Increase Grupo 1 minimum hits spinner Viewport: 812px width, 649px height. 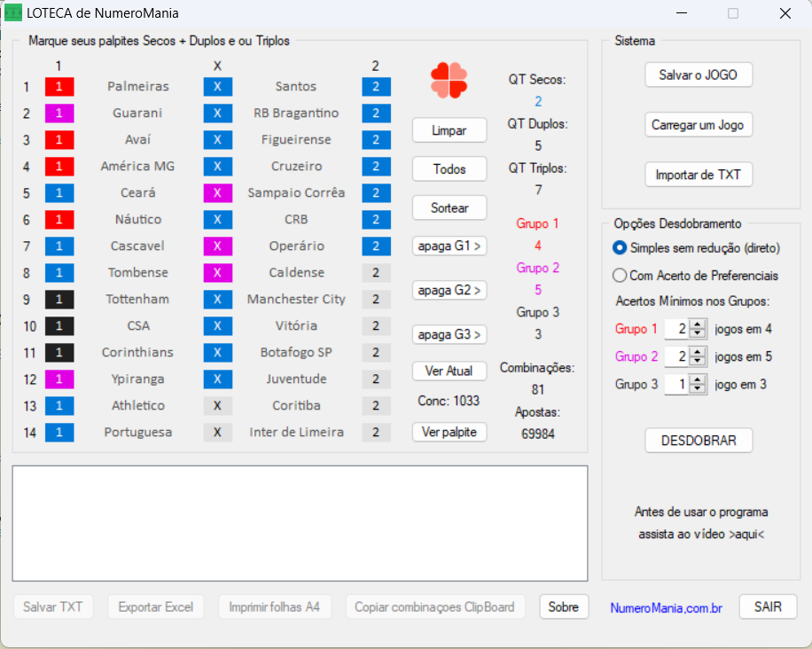698,324
